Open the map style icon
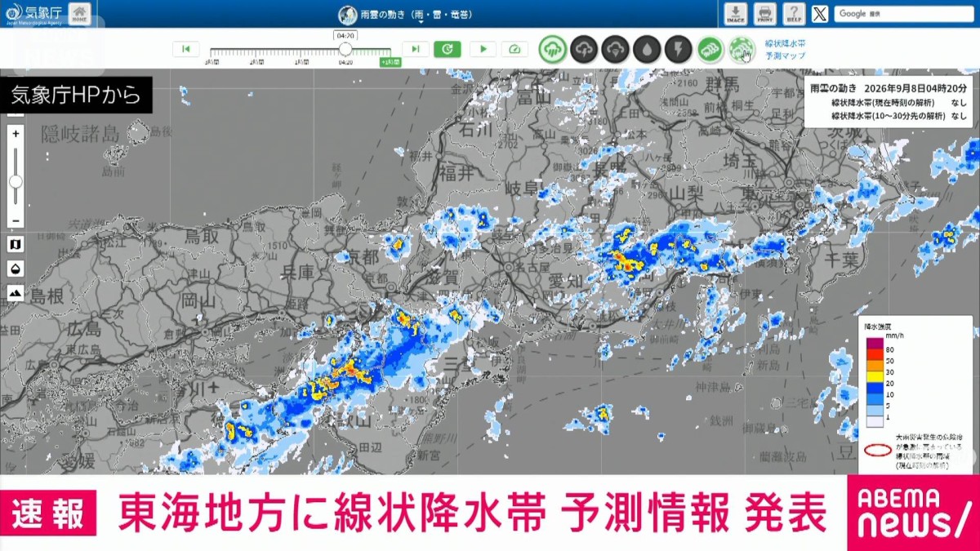 coord(16,243)
